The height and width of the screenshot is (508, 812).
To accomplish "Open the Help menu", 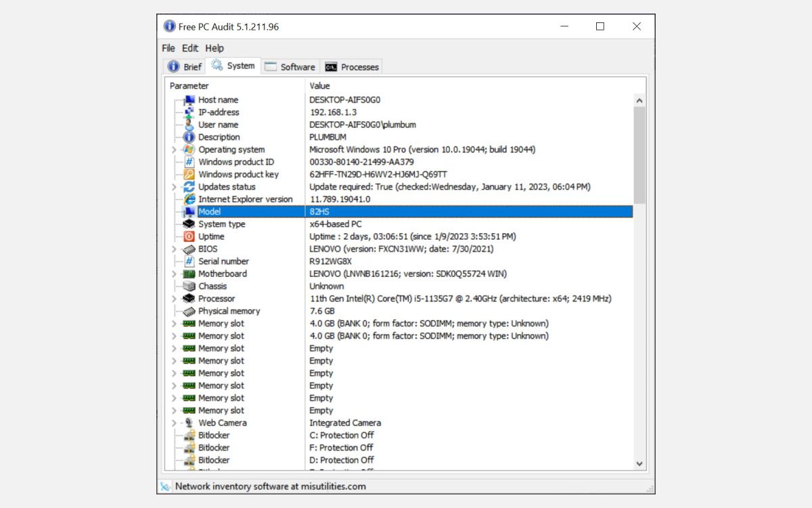I will pyautogui.click(x=215, y=48).
